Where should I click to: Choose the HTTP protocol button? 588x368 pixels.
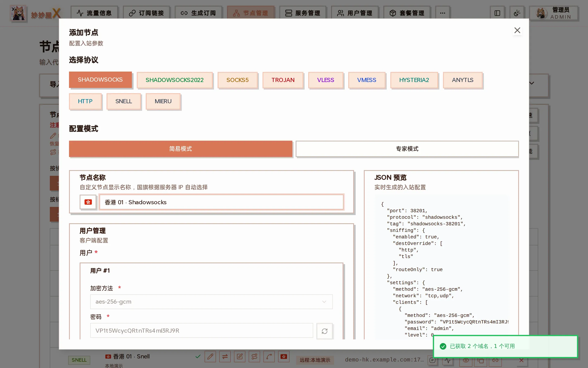pyautogui.click(x=85, y=101)
